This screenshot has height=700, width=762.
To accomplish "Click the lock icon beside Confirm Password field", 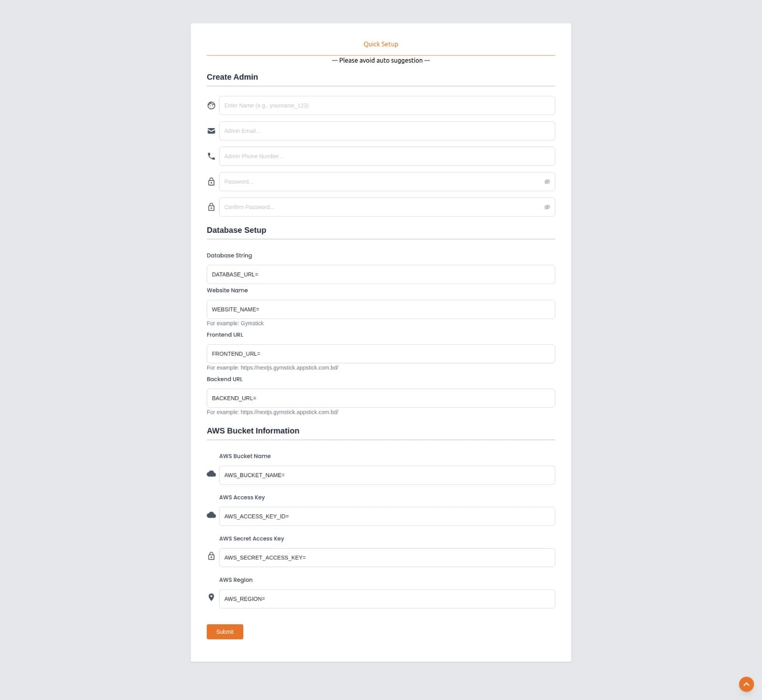I will (211, 207).
